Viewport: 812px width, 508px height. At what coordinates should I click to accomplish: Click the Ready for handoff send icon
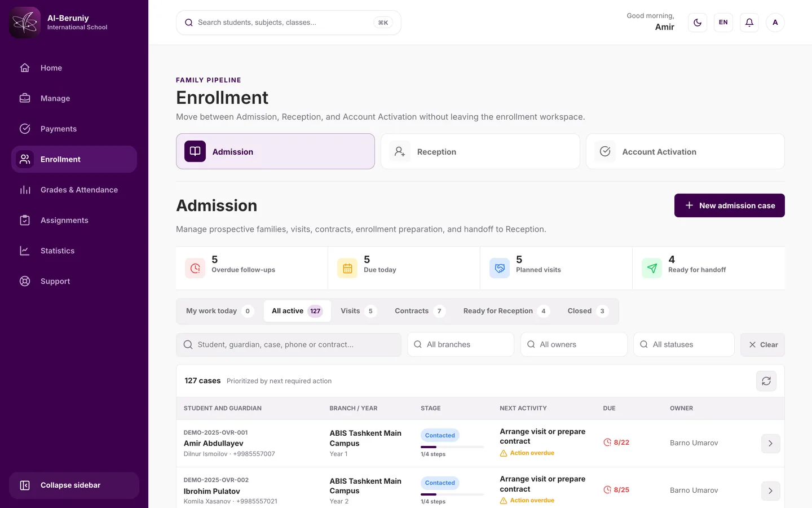click(x=652, y=268)
